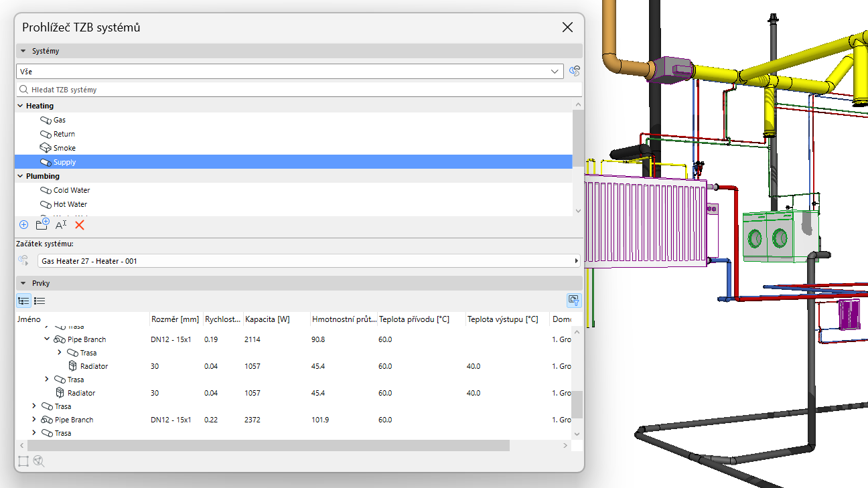Click the zoom to selection icon

tap(39, 461)
